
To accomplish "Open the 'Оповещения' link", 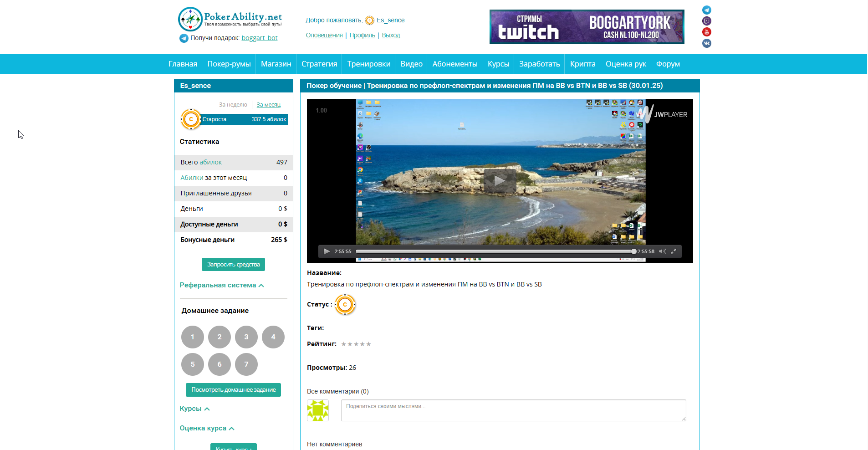I will [x=324, y=36].
